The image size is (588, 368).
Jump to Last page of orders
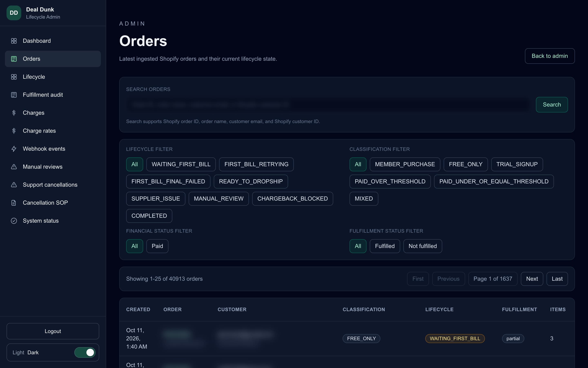[557, 279]
